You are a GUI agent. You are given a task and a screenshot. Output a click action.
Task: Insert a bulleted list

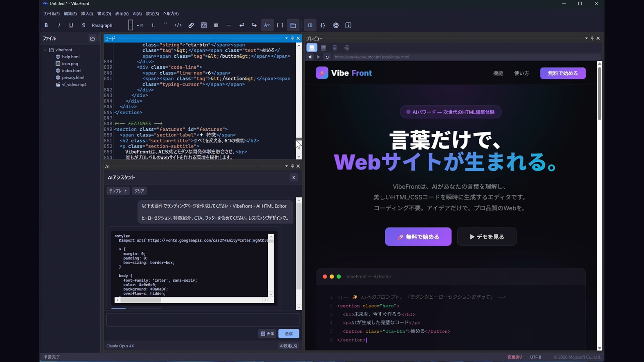point(140,25)
